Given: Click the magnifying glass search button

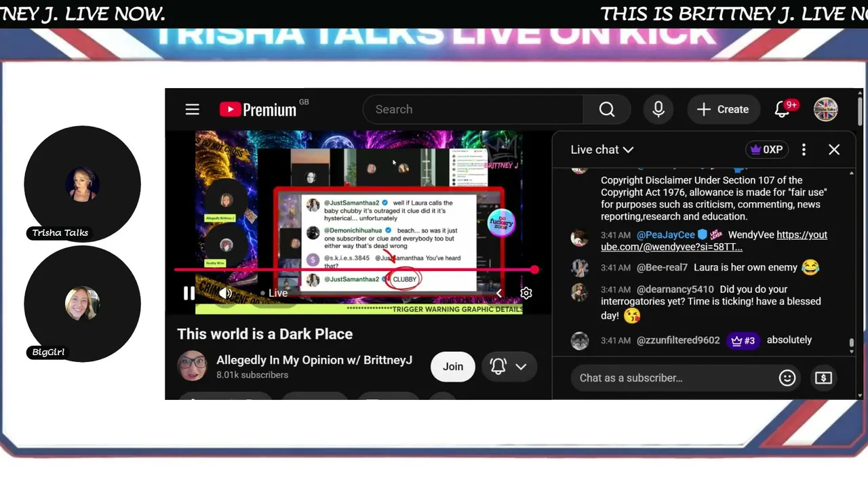Looking at the screenshot, I should (x=607, y=109).
